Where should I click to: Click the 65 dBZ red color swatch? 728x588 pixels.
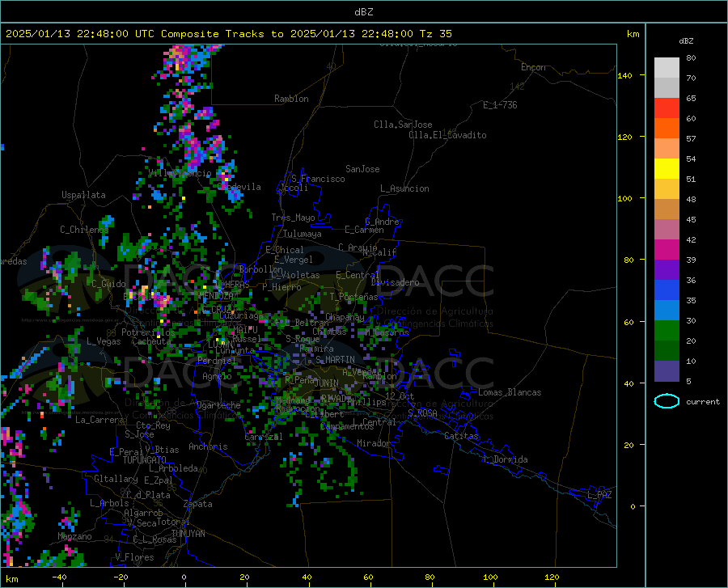tap(667, 108)
